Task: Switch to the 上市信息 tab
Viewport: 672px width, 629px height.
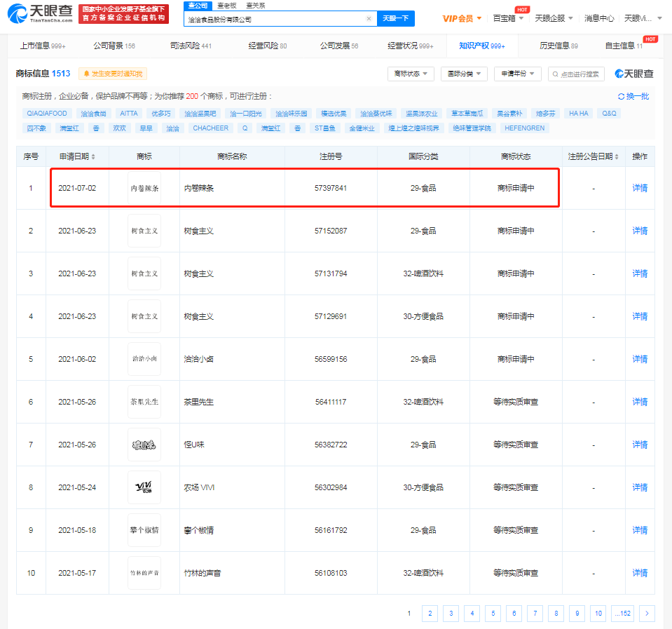Action: pos(43,46)
